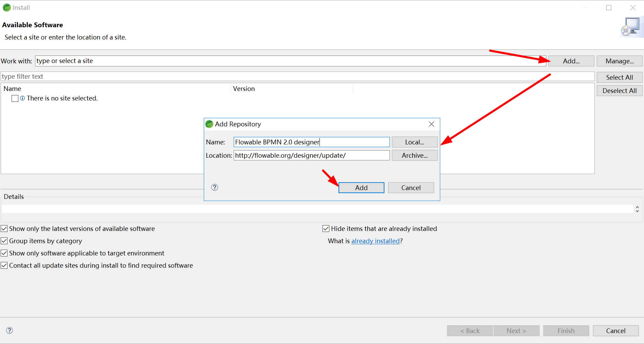
Task: Focus the repository Location field
Action: click(312, 155)
